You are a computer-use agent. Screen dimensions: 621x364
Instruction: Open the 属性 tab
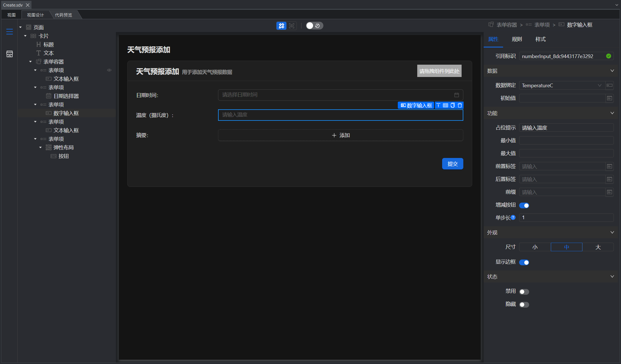point(493,39)
